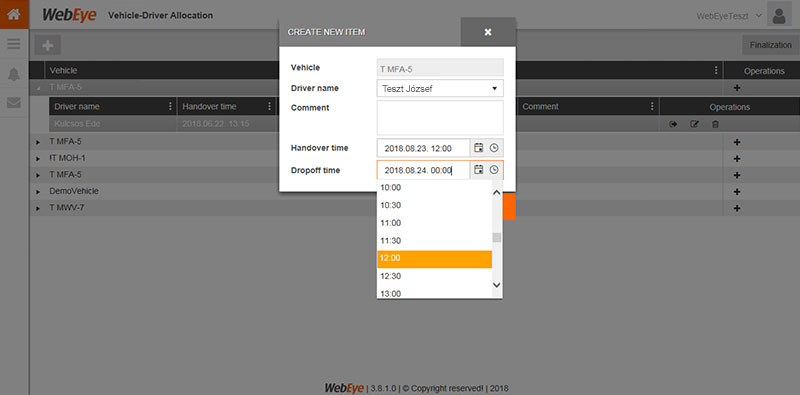Add allocation for T MWV-7
800x395 pixels.
(x=737, y=208)
